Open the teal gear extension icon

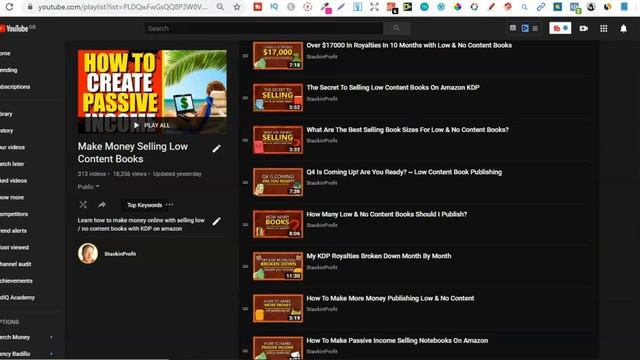click(441, 7)
